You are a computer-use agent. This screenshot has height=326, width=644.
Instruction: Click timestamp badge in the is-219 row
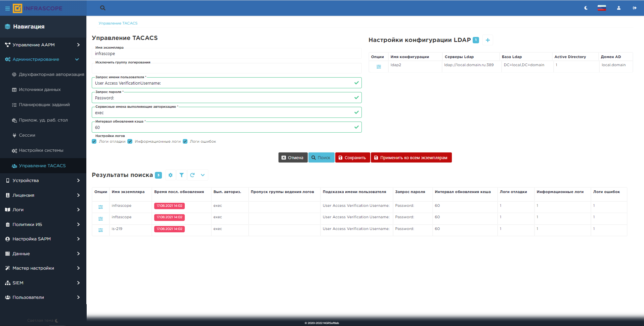(x=169, y=229)
